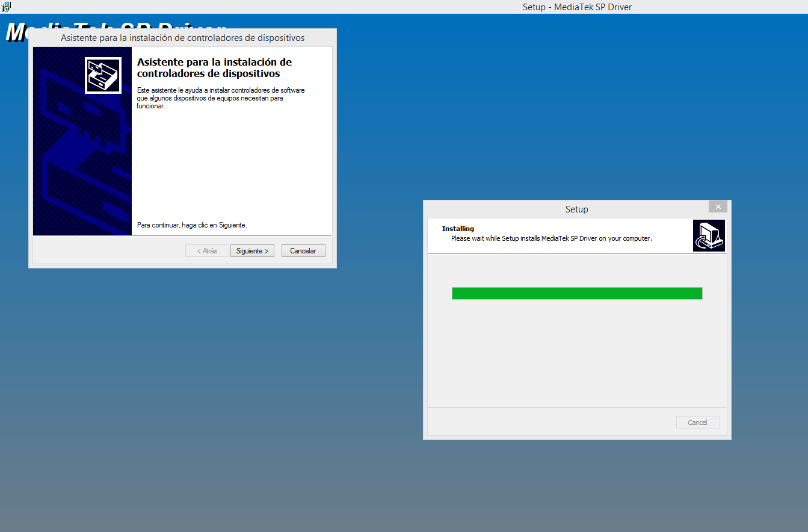Click the disabled Atrás button

pos(207,251)
